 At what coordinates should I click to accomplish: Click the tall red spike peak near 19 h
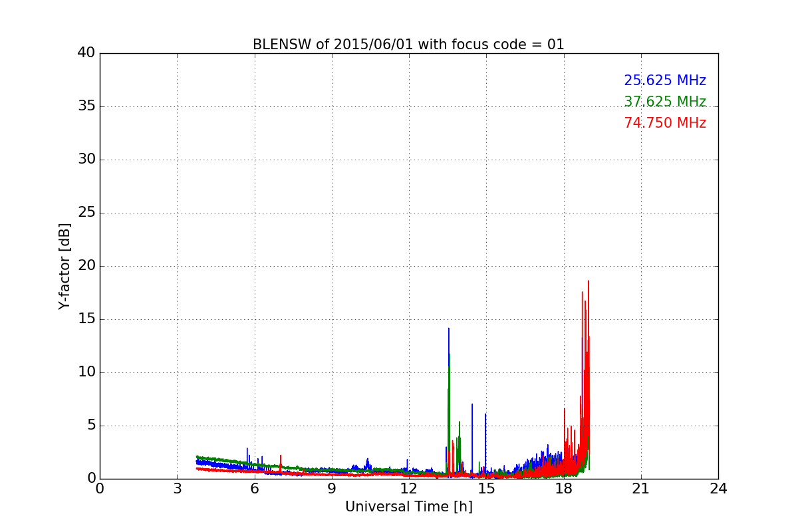click(x=589, y=281)
